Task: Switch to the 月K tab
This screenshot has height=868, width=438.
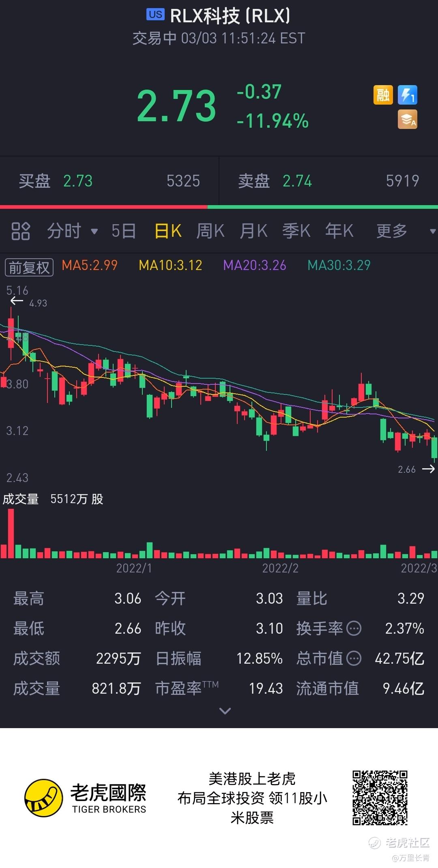Action: click(253, 231)
